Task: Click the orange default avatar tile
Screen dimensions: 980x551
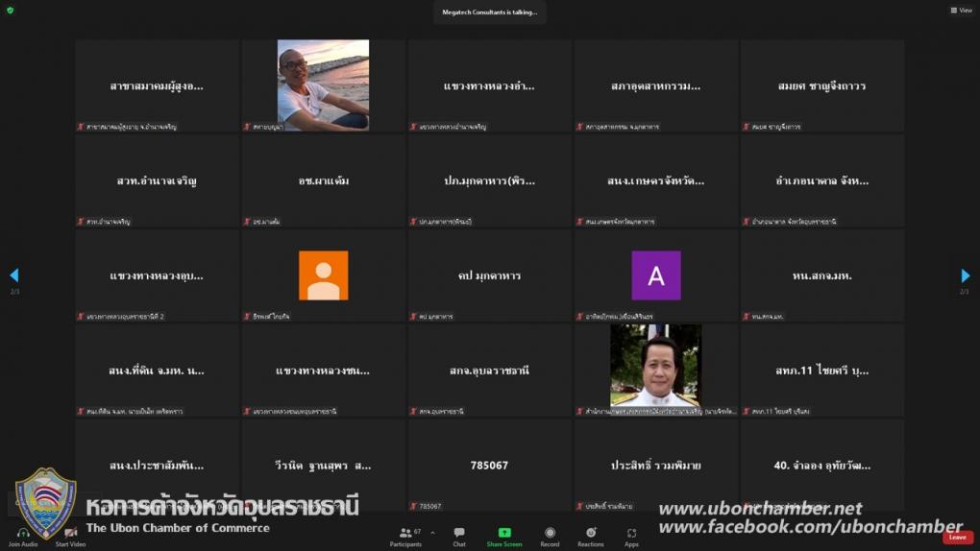Action: coord(323,275)
